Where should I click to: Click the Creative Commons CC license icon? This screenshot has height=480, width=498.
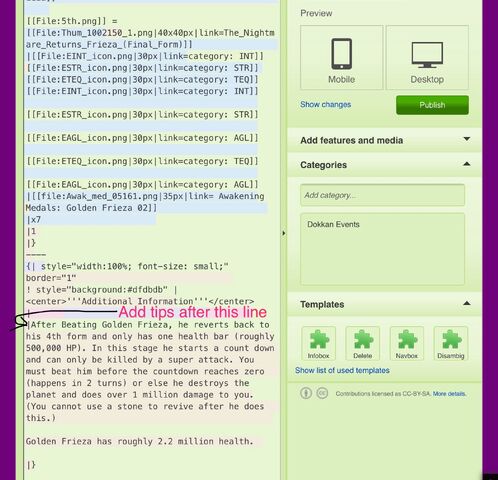pyautogui.click(x=322, y=393)
